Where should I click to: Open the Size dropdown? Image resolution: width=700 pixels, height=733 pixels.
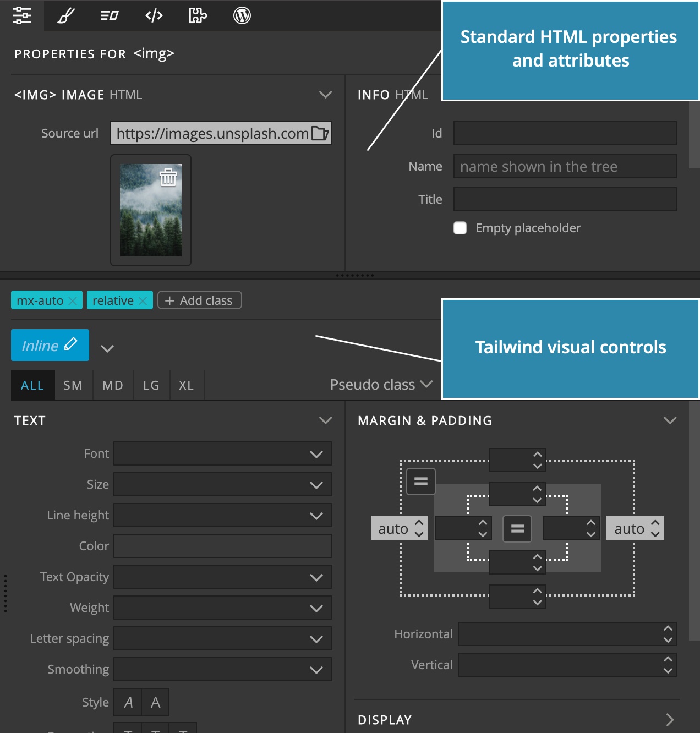coord(223,484)
